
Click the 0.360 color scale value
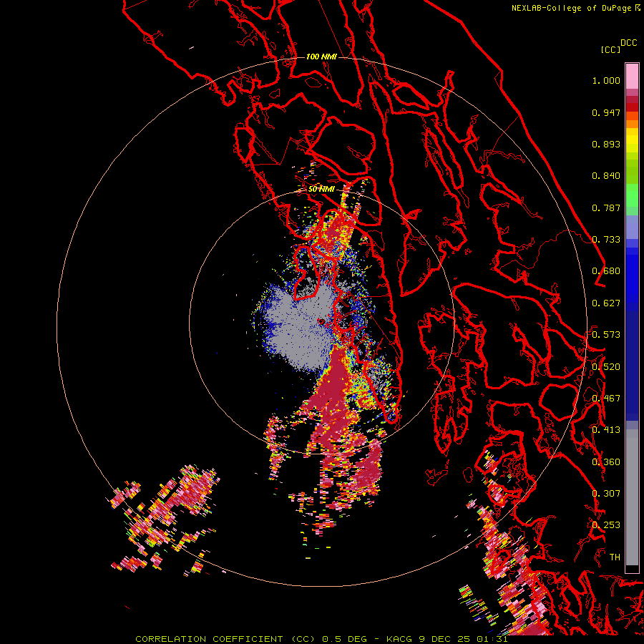606,462
